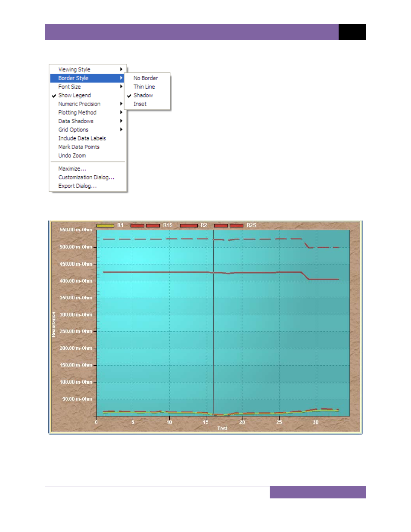Screen dimensions: 411x532
Task: Open the Font Size submenu
Action: [x=87, y=87]
